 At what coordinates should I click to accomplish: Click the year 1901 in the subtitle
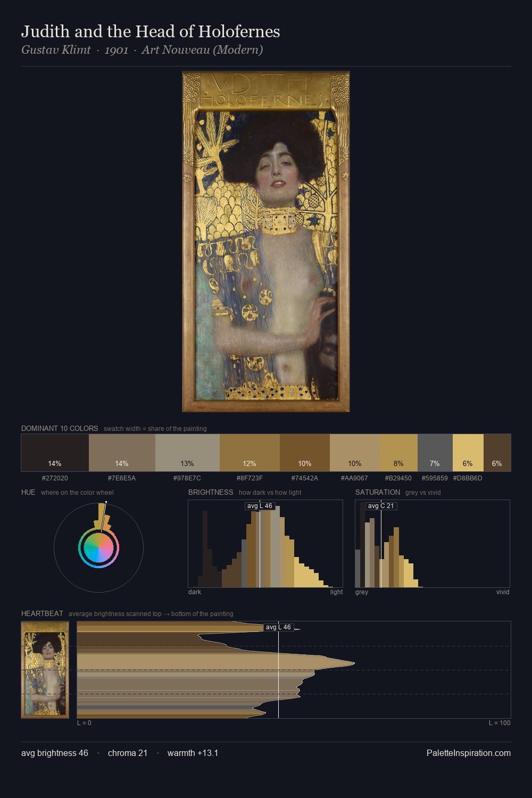(116, 50)
